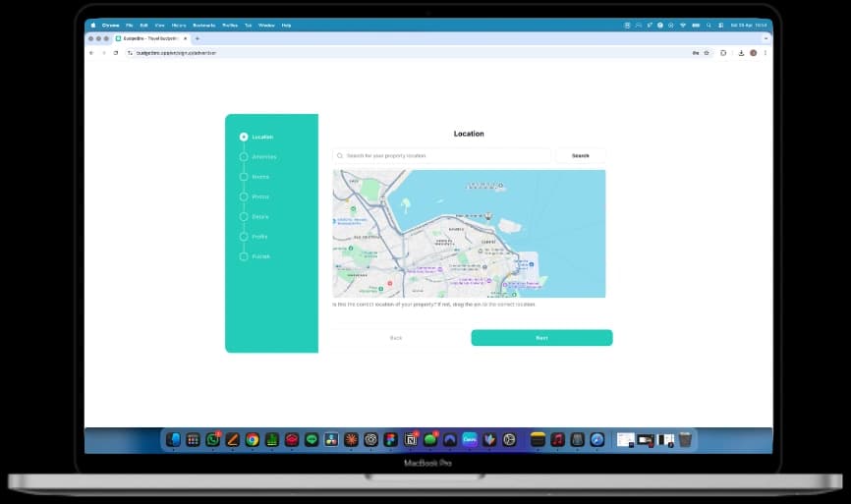Open the Trash in the dock
The image size is (851, 504).
tap(685, 440)
